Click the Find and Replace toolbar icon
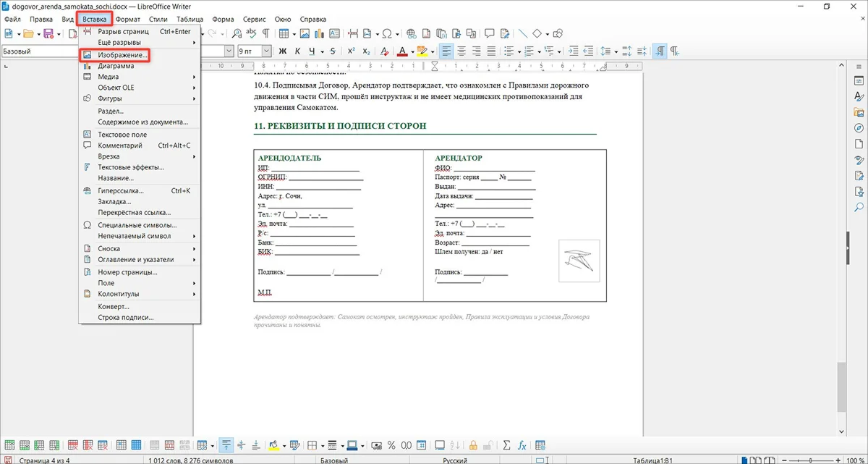Image resolution: width=868 pixels, height=464 pixels. click(x=237, y=33)
